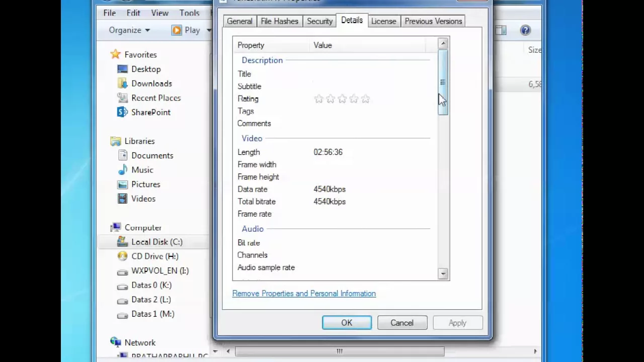Click the Datas 0 (K:) drive icon

tap(122, 286)
